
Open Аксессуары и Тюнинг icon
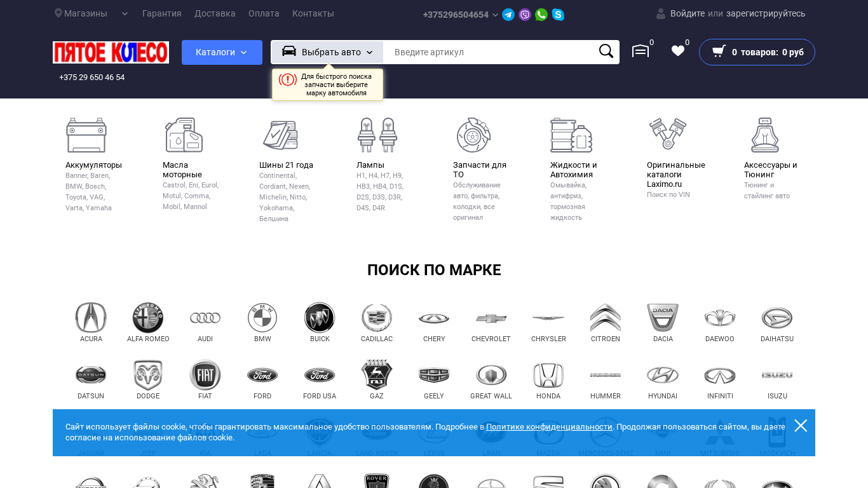(x=765, y=135)
